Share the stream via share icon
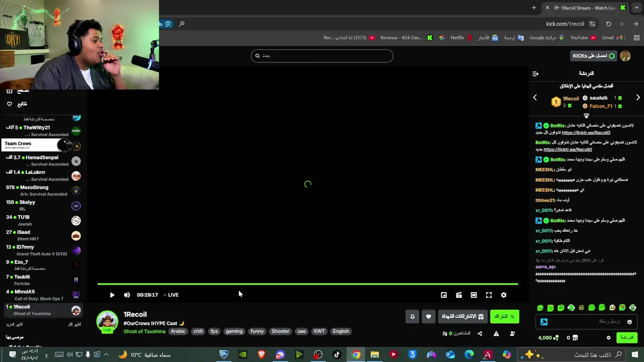The image size is (644, 362). (x=479, y=333)
